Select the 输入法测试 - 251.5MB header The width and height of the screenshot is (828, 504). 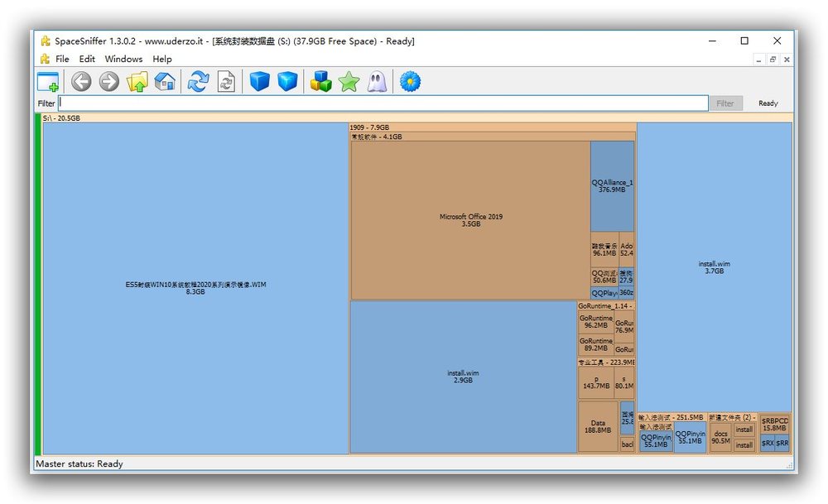[x=672, y=417]
